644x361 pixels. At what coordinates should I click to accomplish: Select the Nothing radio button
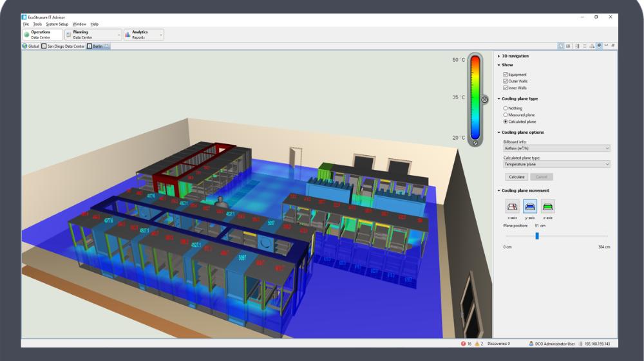506,108
